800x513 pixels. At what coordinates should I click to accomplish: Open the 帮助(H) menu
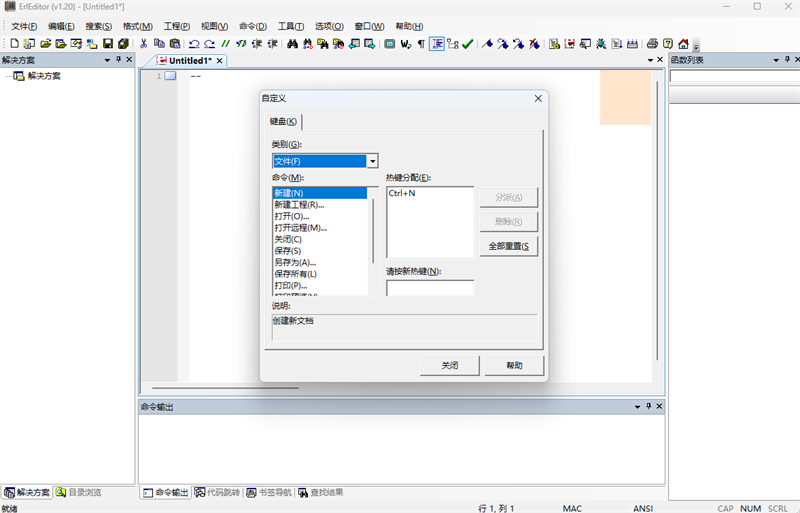coord(409,26)
